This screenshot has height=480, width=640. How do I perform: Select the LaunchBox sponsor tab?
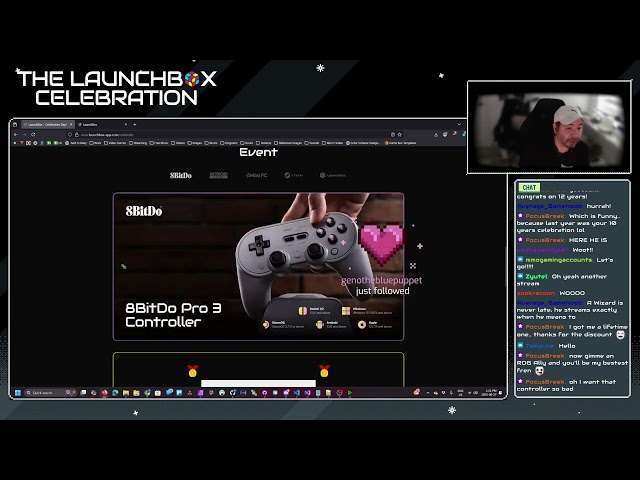[x=333, y=176]
